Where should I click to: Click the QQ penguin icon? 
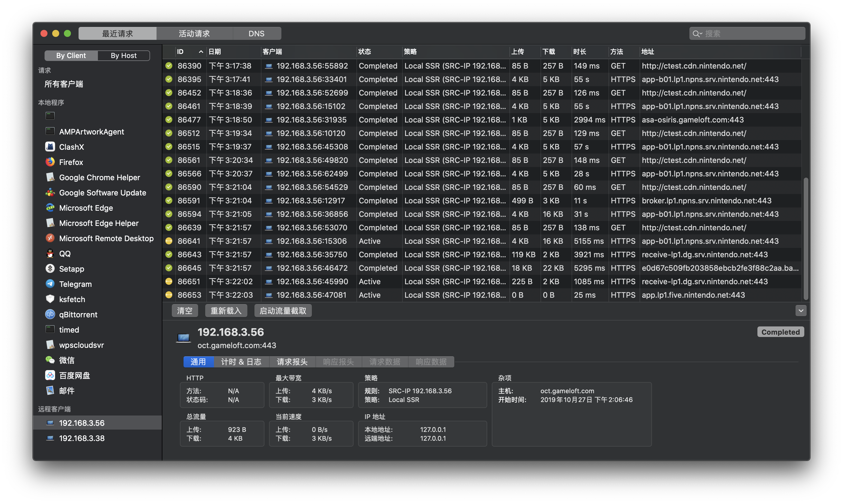coord(50,254)
